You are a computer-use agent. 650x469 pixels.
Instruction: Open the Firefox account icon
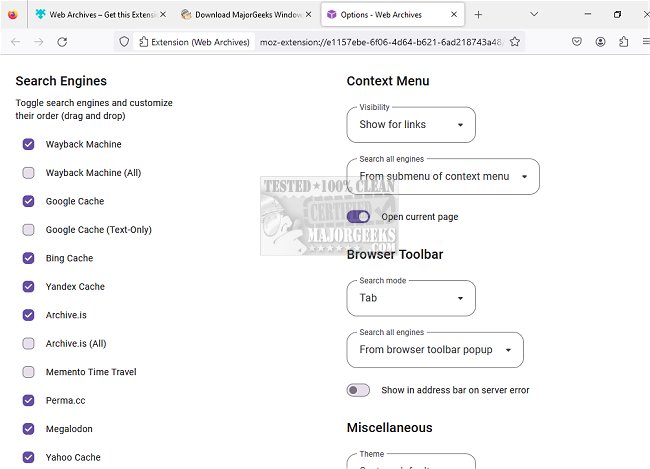601,42
